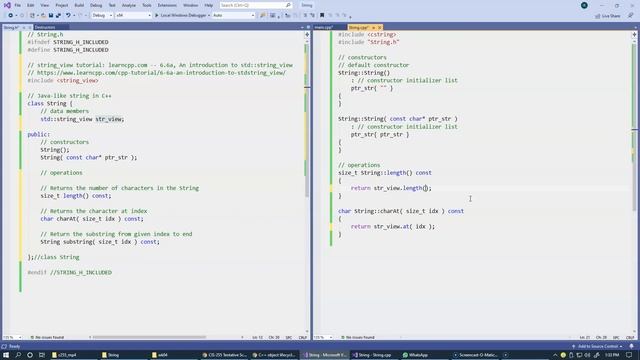Open the Edit menu
640x360 pixels.
31,5
